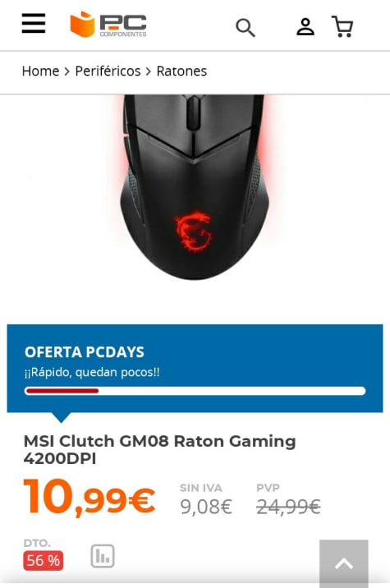Click the 10,99€ price

click(x=89, y=497)
